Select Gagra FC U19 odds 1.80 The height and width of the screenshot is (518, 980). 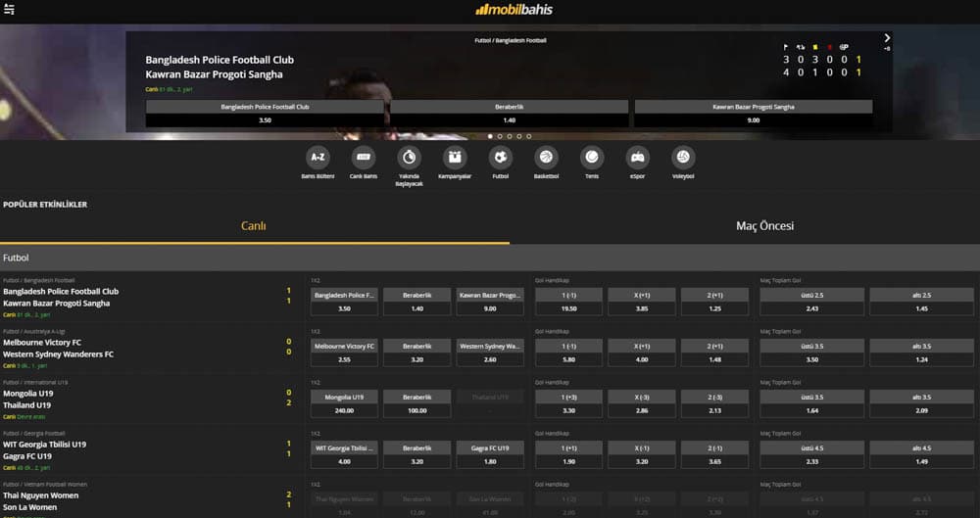tap(490, 455)
